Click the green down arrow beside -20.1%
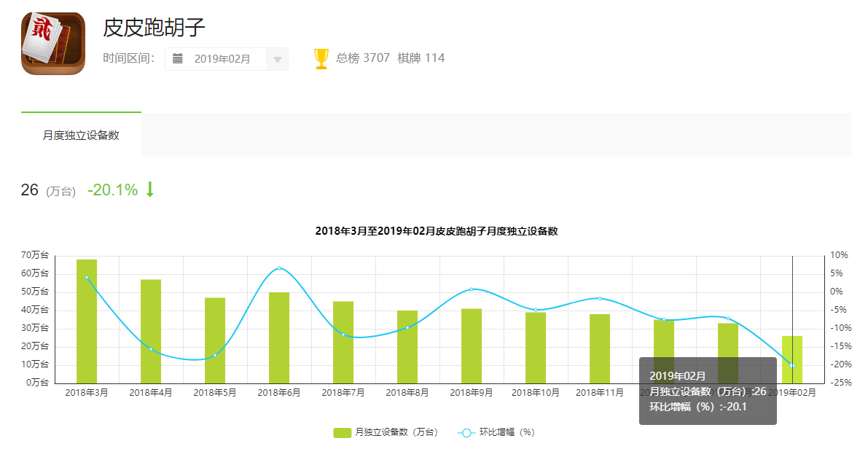Image resolution: width=868 pixels, height=449 pixels. tap(150, 190)
